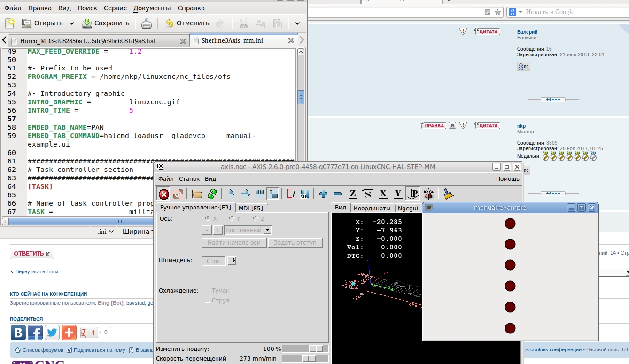Click the first LED in manual-example window
Image resolution: width=629 pixels, height=364 pixels.
click(x=510, y=224)
